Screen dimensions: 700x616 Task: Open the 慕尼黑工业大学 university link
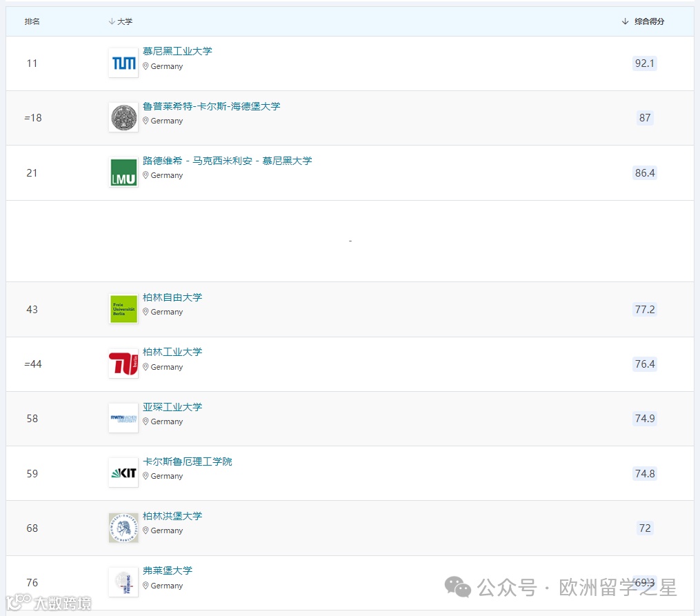(x=177, y=50)
